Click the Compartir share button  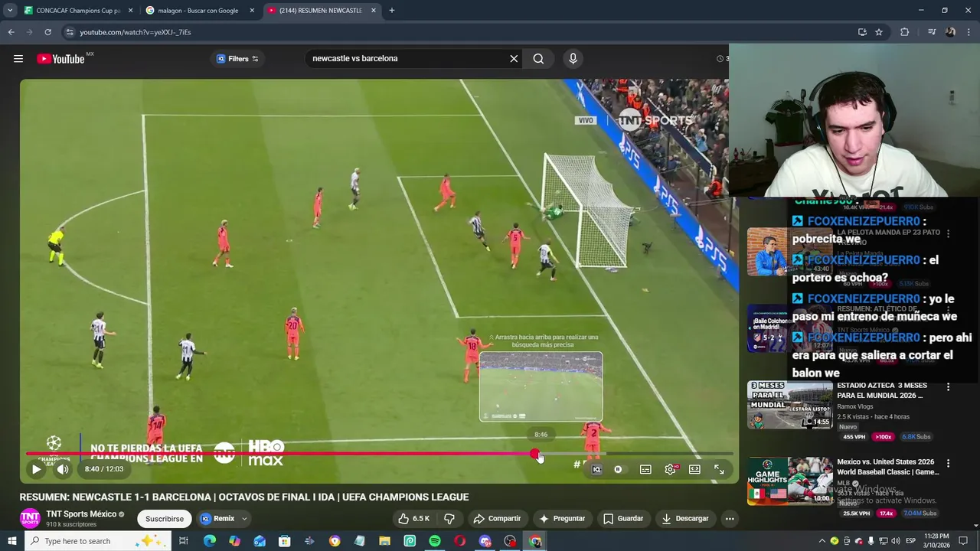tap(497, 518)
